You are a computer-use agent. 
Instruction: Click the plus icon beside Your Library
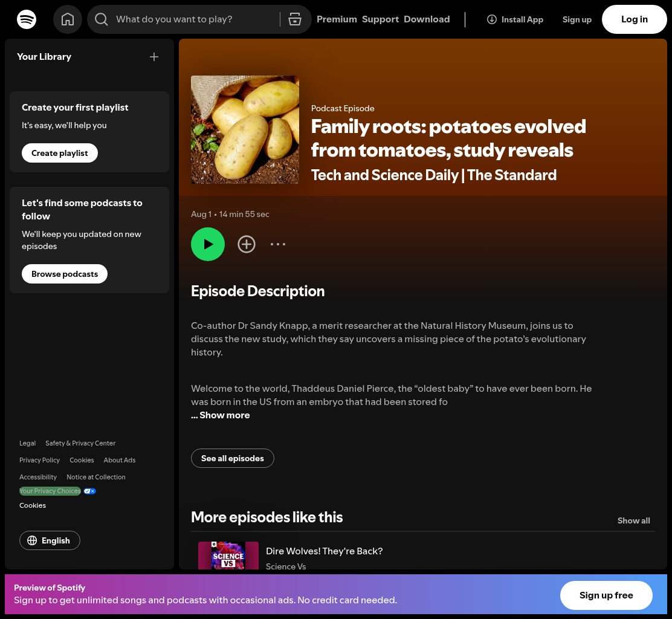point(154,57)
